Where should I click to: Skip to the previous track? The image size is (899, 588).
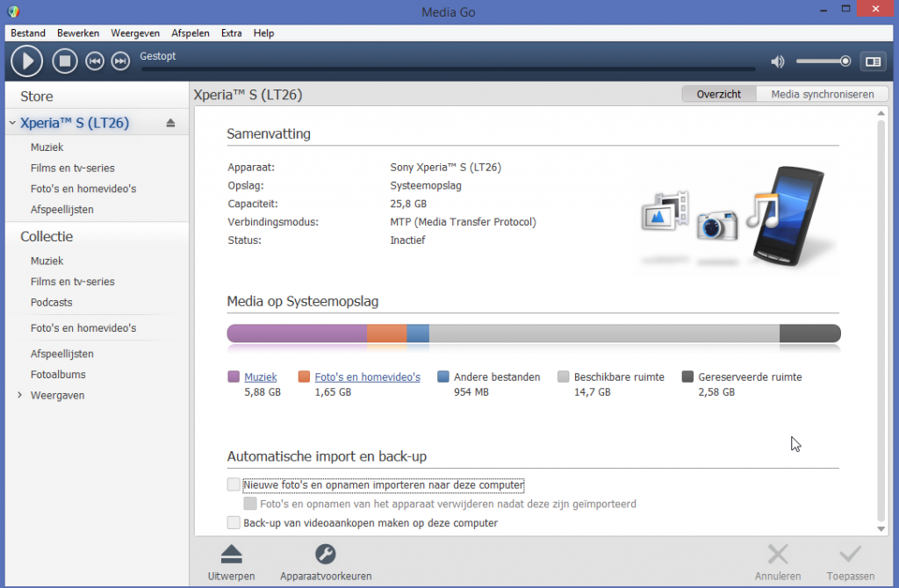point(95,61)
